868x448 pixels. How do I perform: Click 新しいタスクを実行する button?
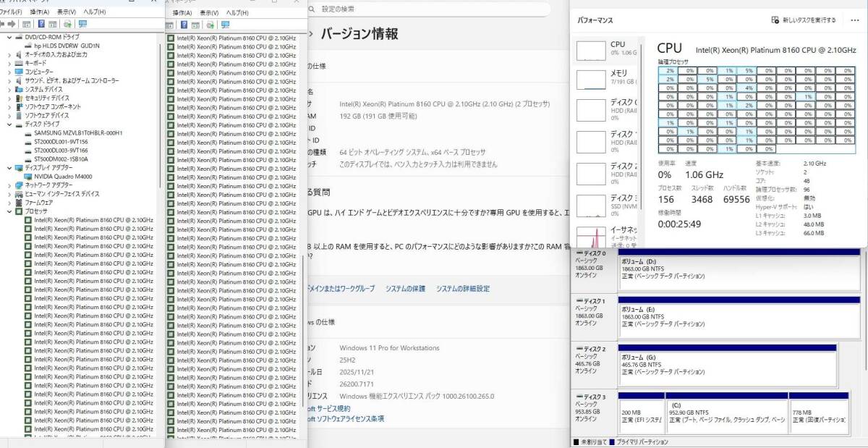pyautogui.click(x=804, y=20)
